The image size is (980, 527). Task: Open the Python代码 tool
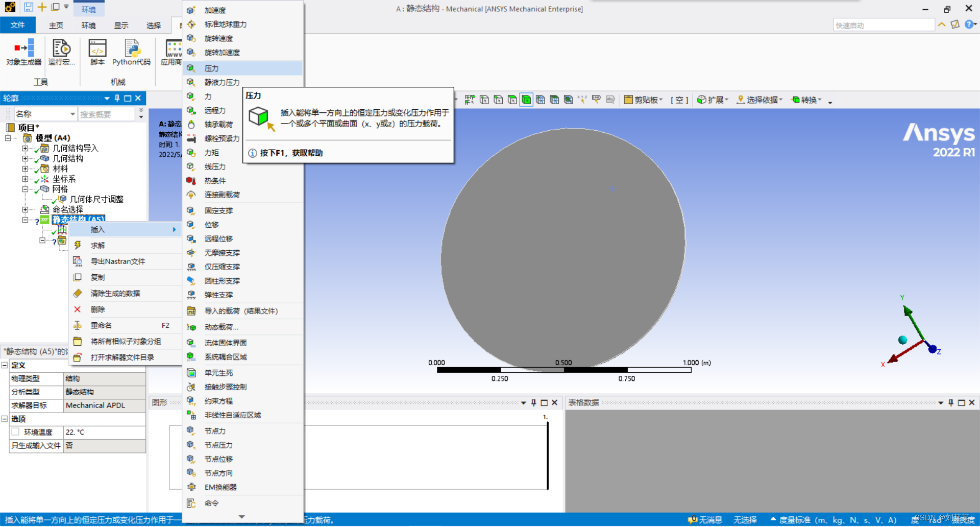click(131, 52)
